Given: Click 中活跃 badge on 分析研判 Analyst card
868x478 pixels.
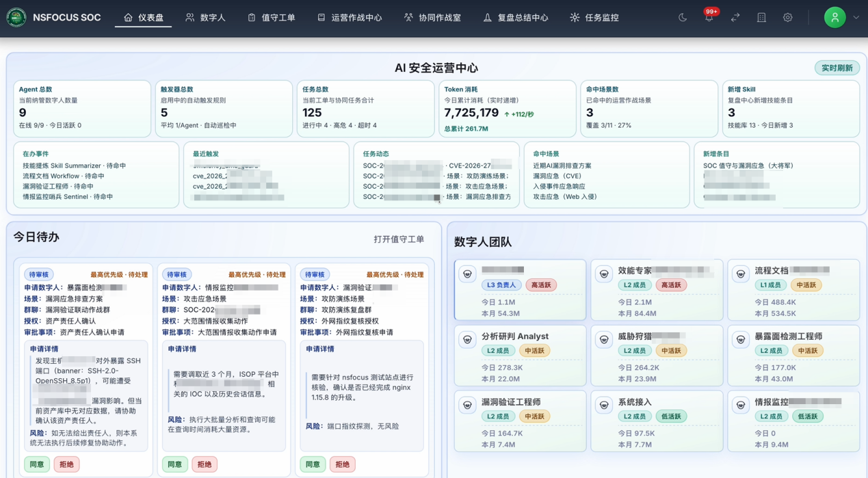Looking at the screenshot, I should [x=534, y=351].
